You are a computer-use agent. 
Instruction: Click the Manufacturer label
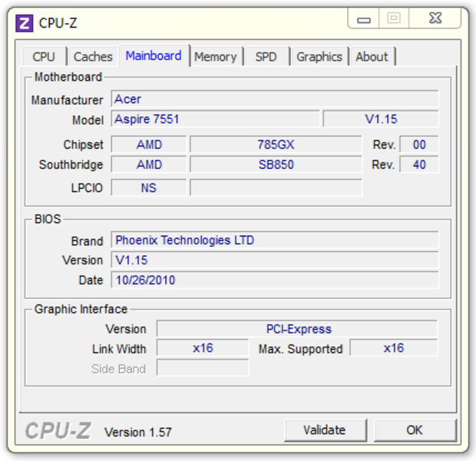(x=67, y=100)
